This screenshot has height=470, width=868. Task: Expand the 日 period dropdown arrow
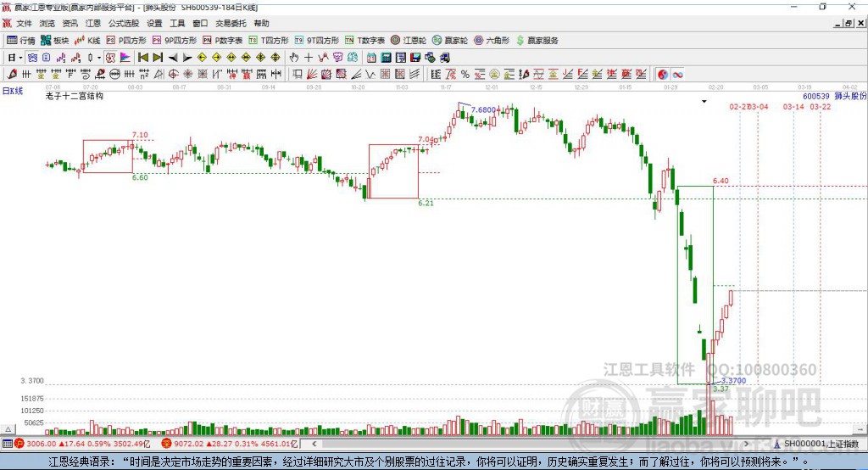[x=20, y=58]
